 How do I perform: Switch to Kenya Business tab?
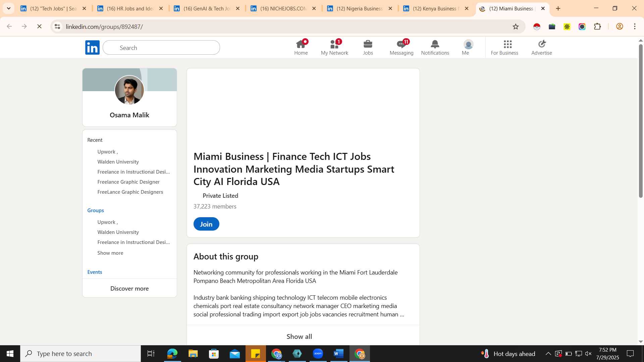pyautogui.click(x=436, y=8)
